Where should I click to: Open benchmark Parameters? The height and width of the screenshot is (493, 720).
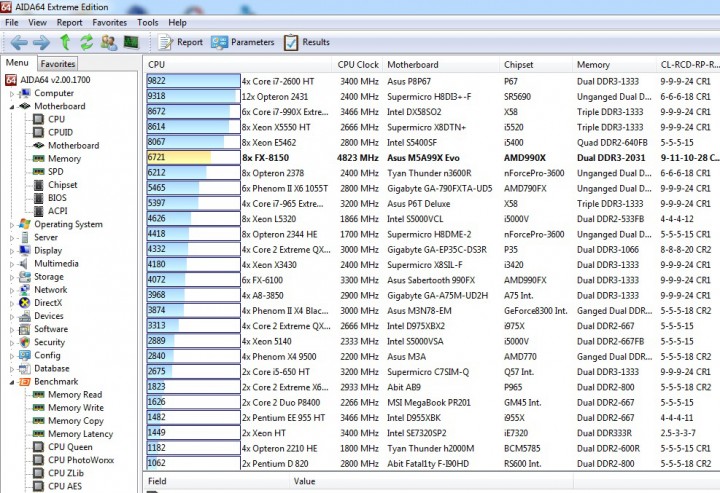pyautogui.click(x=242, y=42)
